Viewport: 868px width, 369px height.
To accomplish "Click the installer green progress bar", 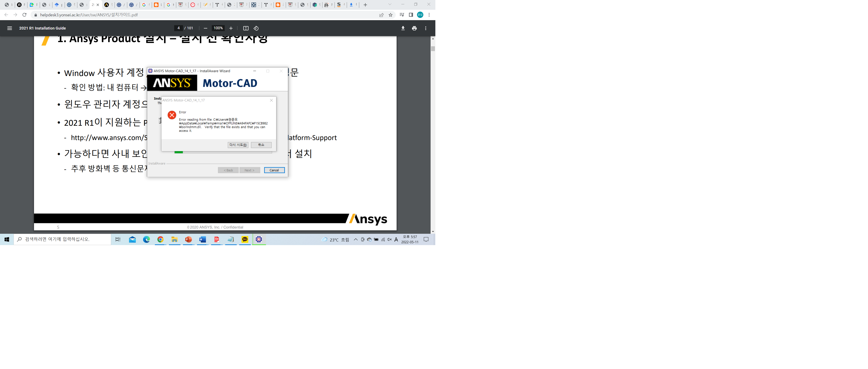I will [179, 152].
